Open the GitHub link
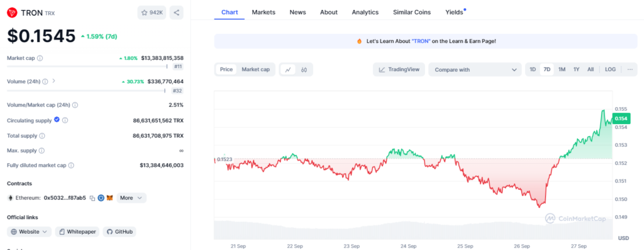 click(x=119, y=232)
